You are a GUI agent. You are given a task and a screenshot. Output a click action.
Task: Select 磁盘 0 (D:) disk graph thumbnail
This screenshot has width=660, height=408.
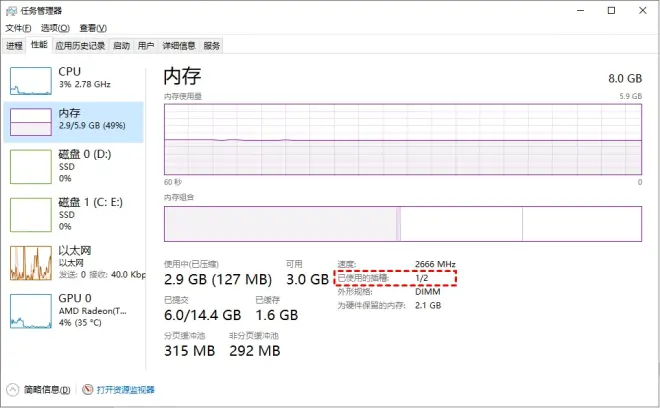31,167
